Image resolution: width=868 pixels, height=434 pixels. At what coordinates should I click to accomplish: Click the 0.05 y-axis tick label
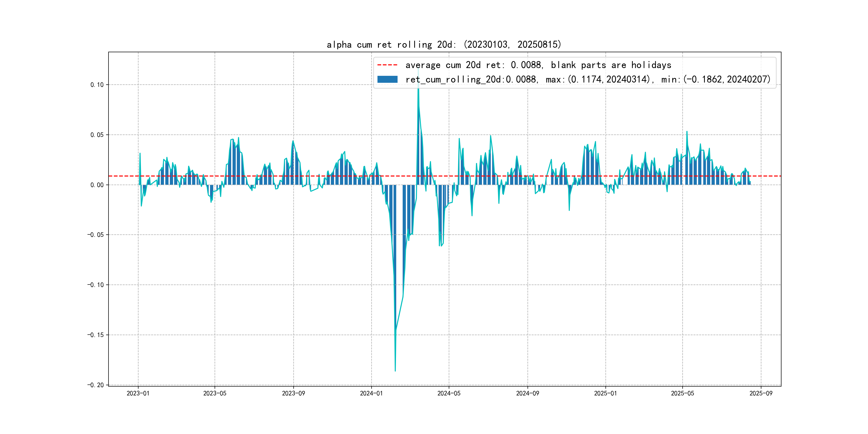click(x=97, y=135)
